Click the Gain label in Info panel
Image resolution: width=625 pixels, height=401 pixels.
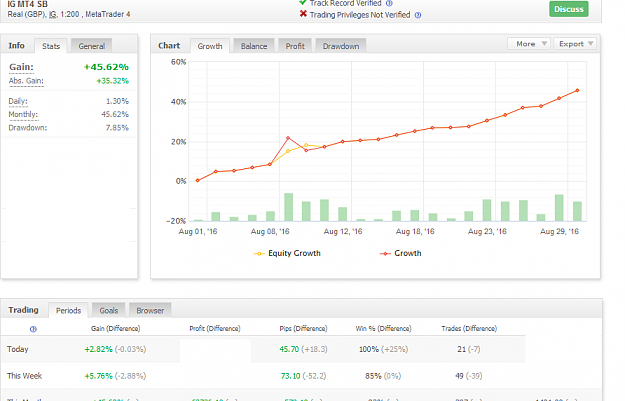pyautogui.click(x=22, y=67)
